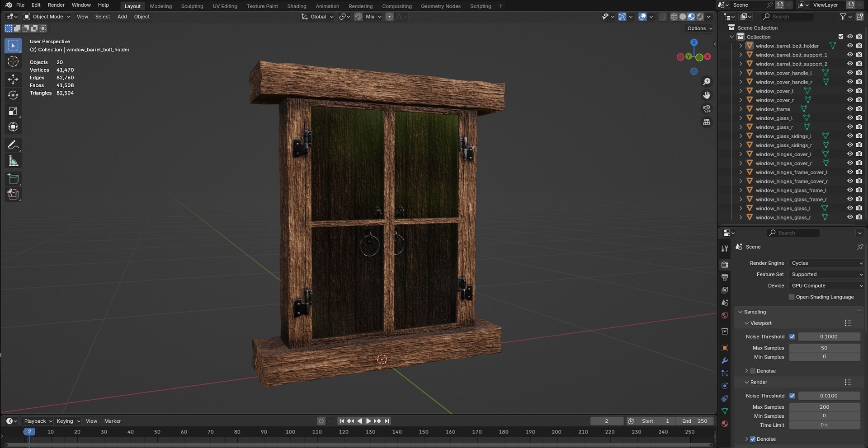Open the Output properties tab
Image resolution: width=868 pixels, height=448 pixels.
(725, 277)
